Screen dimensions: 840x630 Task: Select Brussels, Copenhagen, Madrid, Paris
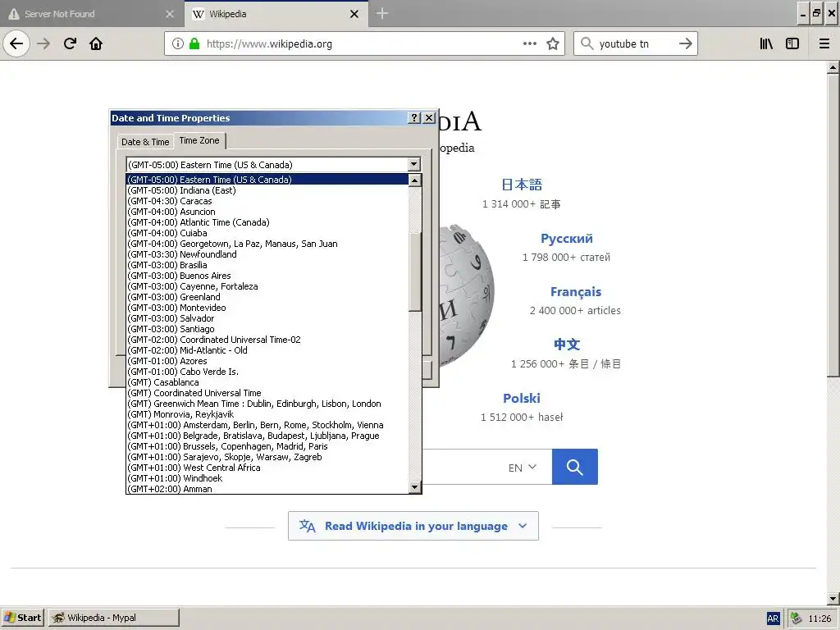(x=267, y=446)
